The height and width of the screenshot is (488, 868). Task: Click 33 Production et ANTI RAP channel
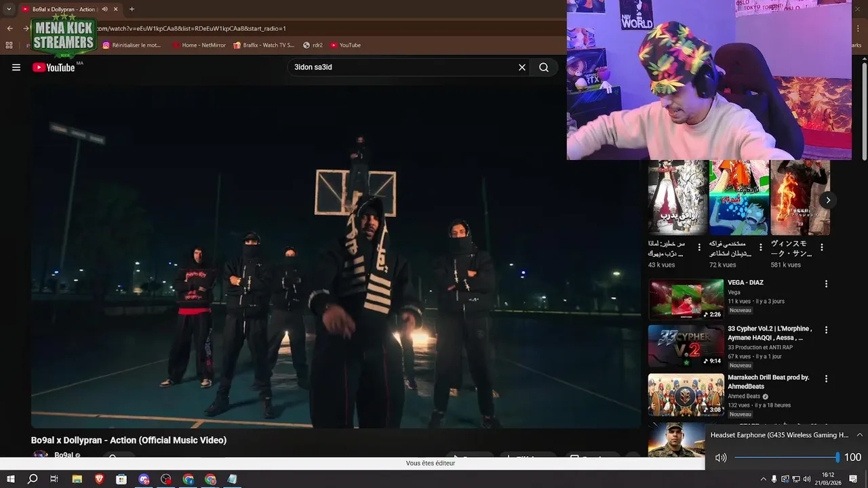[760, 348]
